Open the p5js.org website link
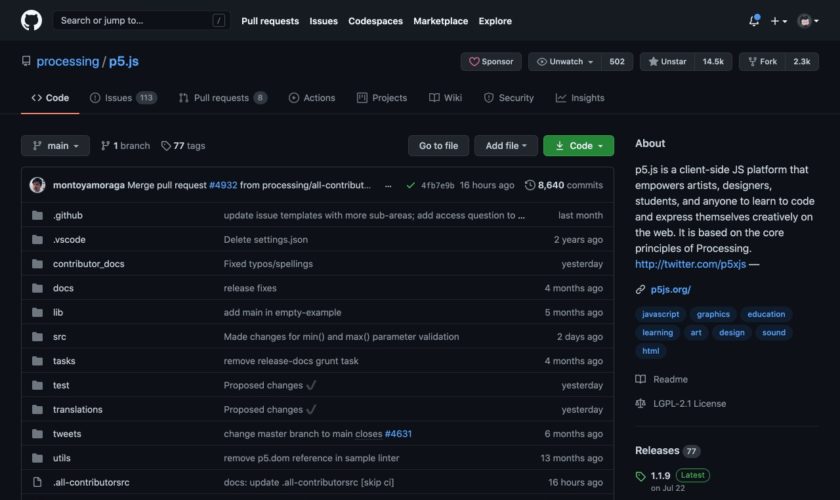The image size is (840, 500). pyautogui.click(x=670, y=289)
